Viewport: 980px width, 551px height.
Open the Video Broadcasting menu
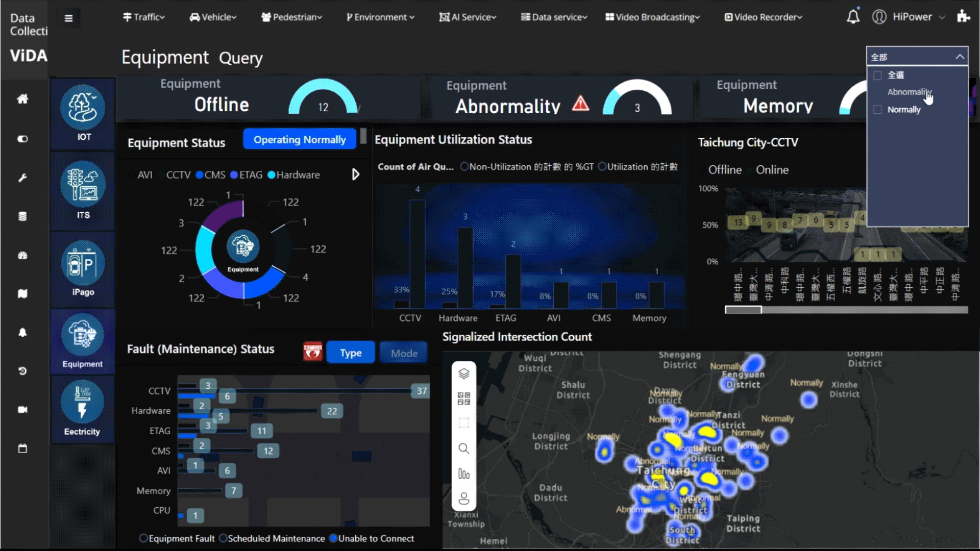(652, 17)
